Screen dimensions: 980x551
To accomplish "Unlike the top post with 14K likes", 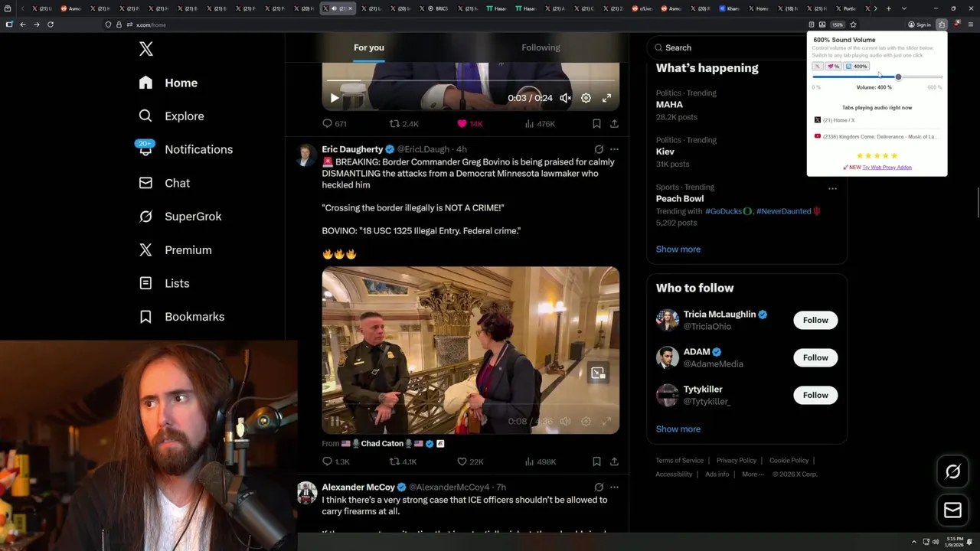I will (x=469, y=123).
